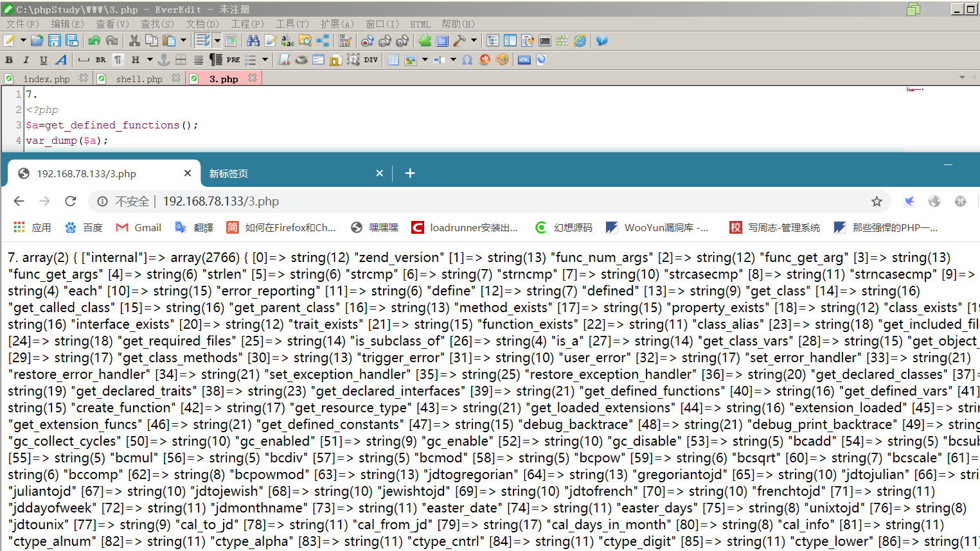Expand the heading H dropdown arrow
Screen dimensions: 980x551
click(x=150, y=60)
